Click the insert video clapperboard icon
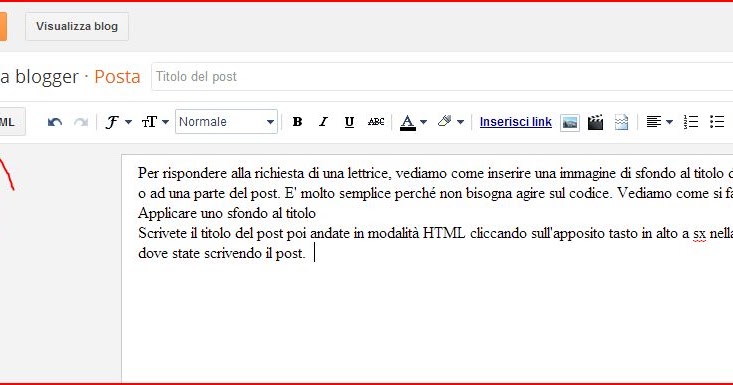This screenshot has width=733, height=385. pyautogui.click(x=595, y=122)
